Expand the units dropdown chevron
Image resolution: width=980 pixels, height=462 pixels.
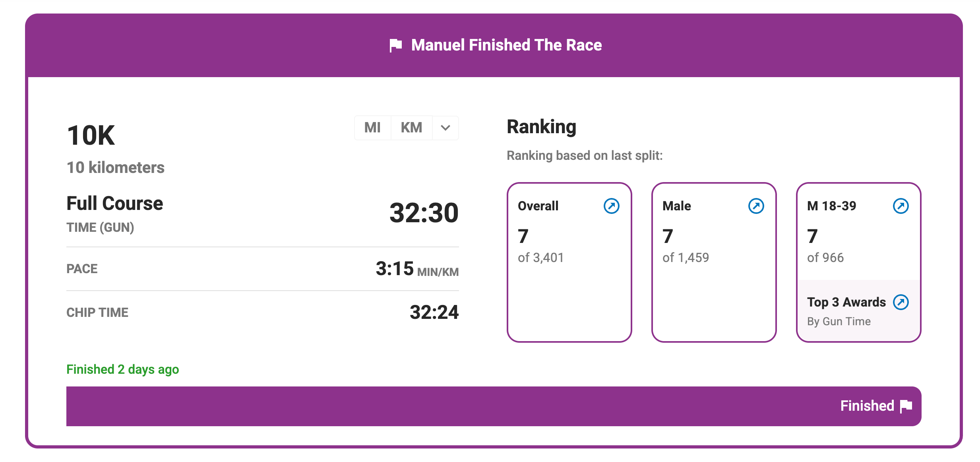point(445,128)
